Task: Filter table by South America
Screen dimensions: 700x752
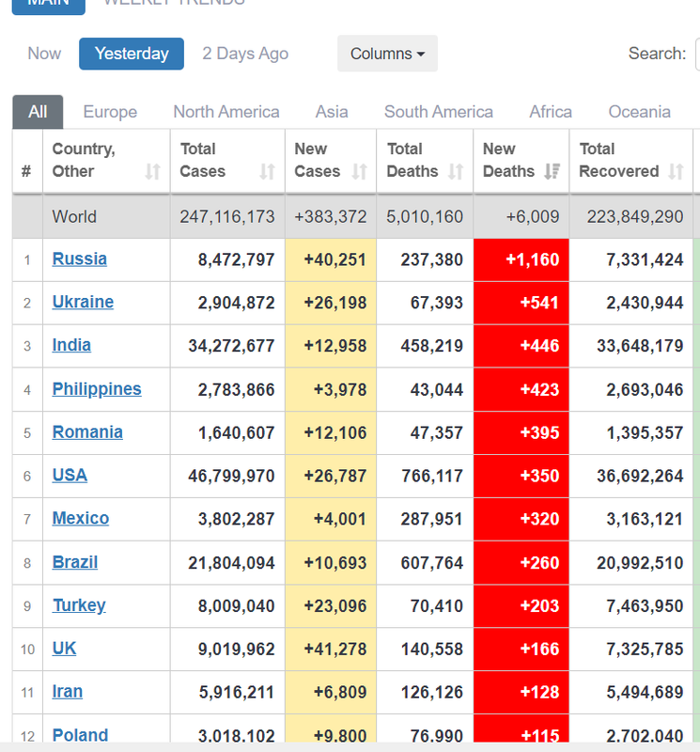Action: 439,112
